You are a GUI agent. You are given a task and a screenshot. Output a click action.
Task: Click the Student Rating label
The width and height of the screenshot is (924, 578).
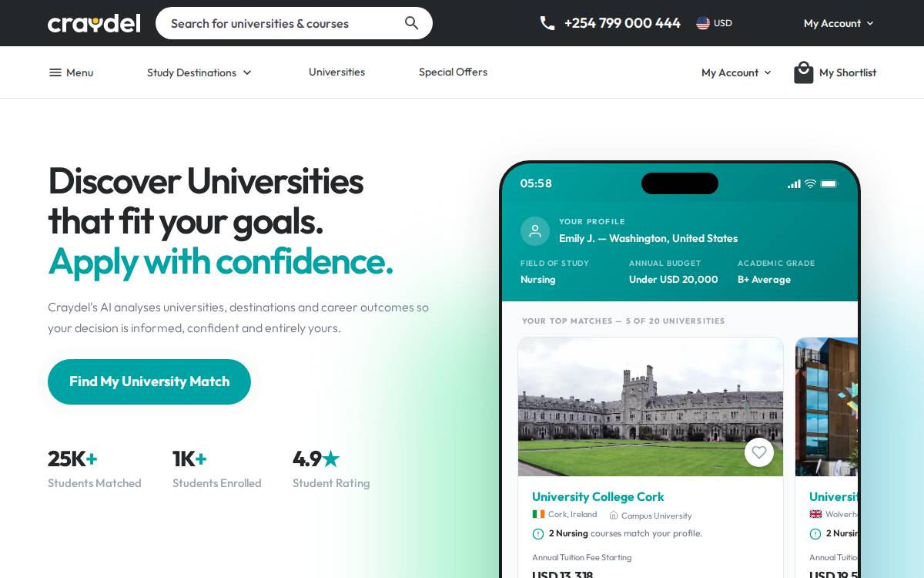[331, 483]
